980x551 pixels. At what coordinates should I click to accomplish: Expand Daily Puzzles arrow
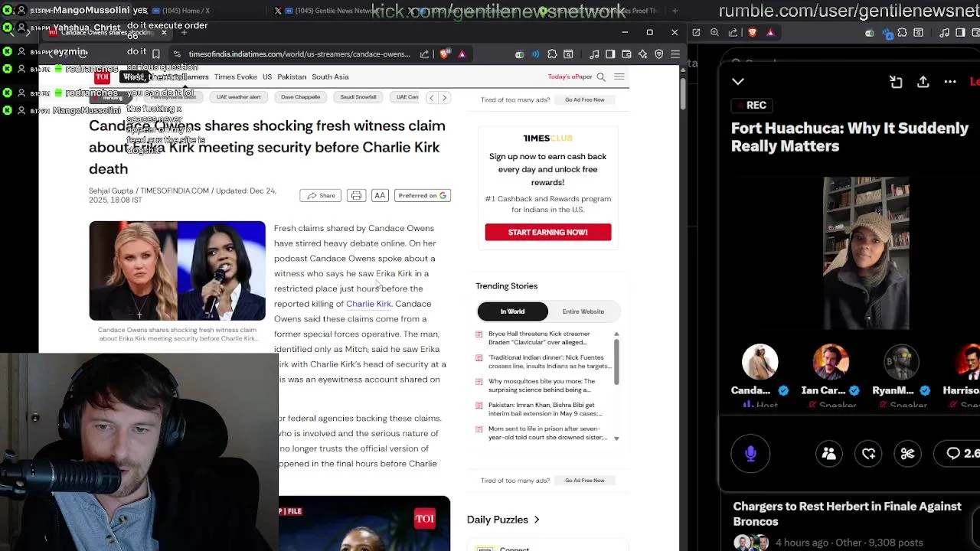point(537,520)
